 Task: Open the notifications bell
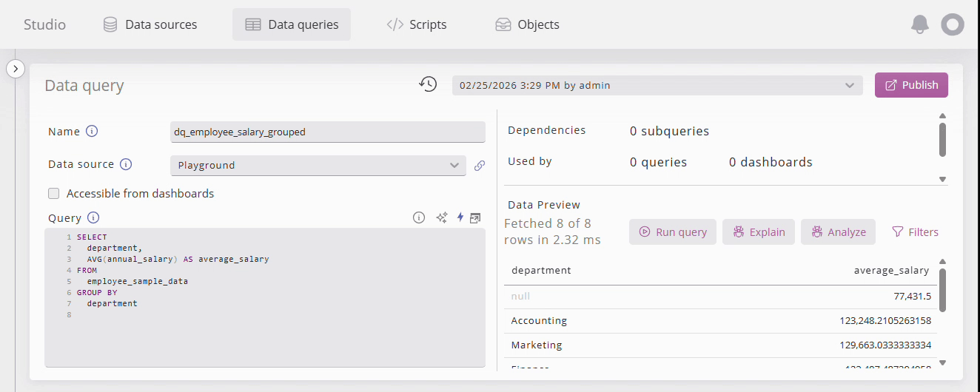tap(919, 24)
